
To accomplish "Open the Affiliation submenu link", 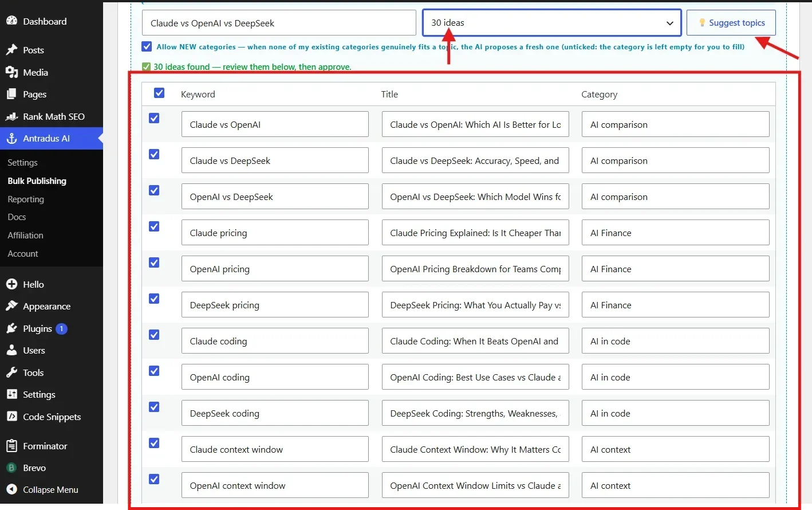I will click(25, 236).
